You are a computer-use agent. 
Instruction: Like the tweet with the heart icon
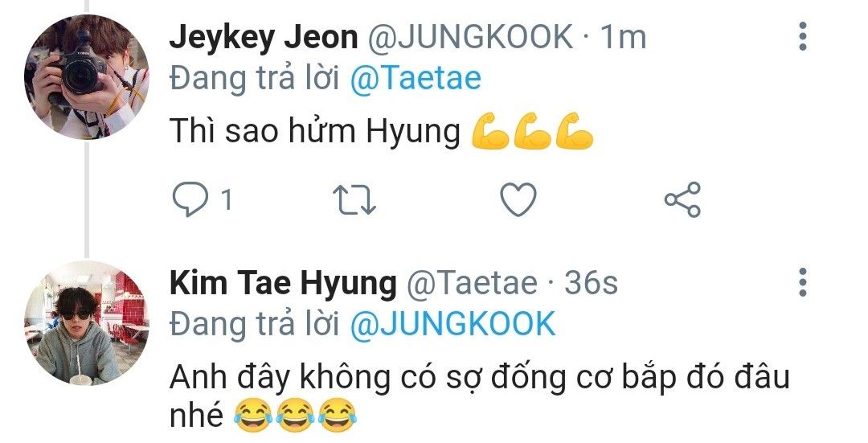tap(518, 200)
